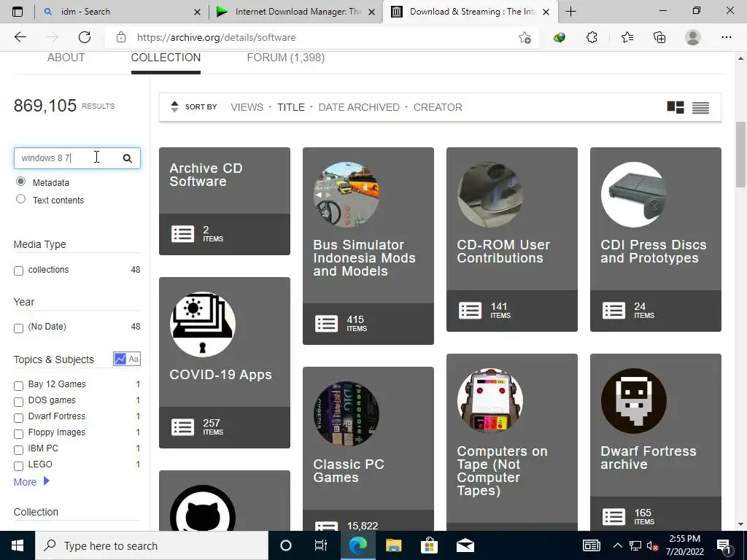Viewport: 747px width, 560px height.
Task: Check the collections media type checkbox
Action: [18, 271]
